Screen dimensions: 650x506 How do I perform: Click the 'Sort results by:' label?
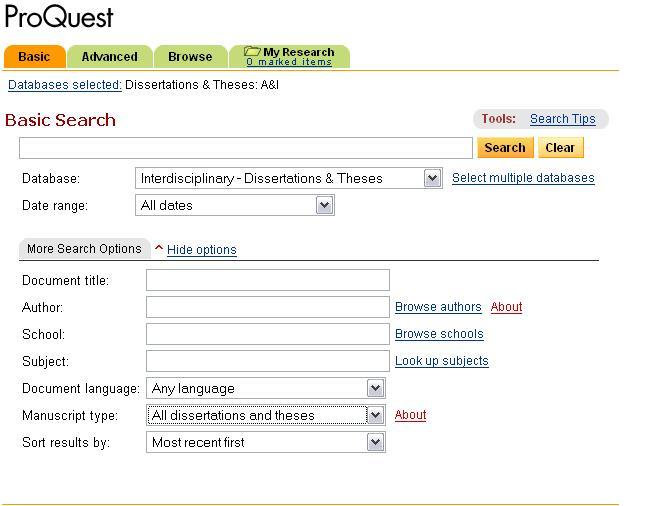click(66, 443)
